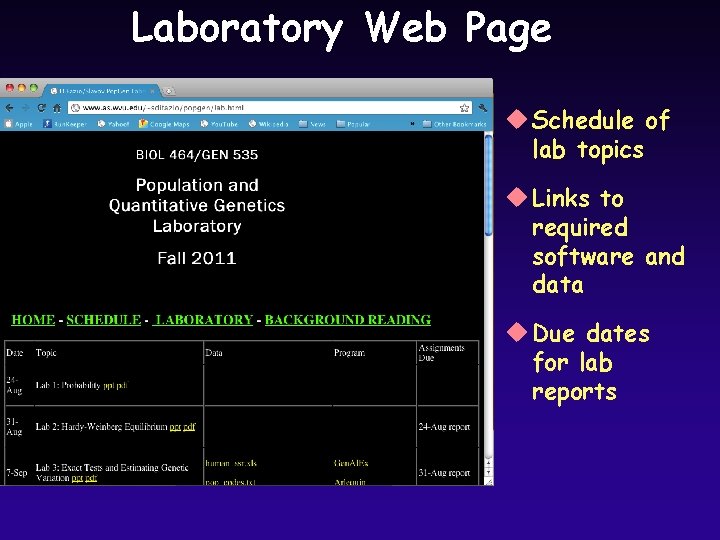720x540 pixels.
Task: Close the current browser tab
Action: click(x=152, y=91)
